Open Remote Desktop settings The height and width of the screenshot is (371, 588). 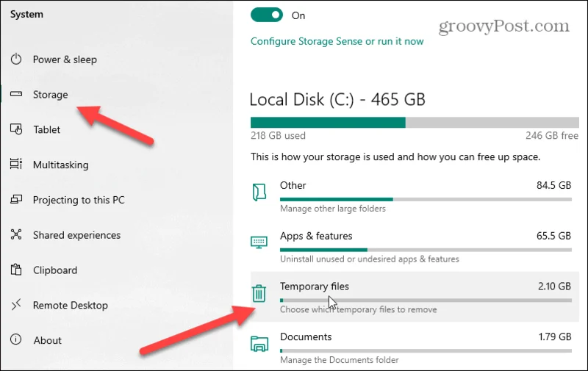(70, 306)
